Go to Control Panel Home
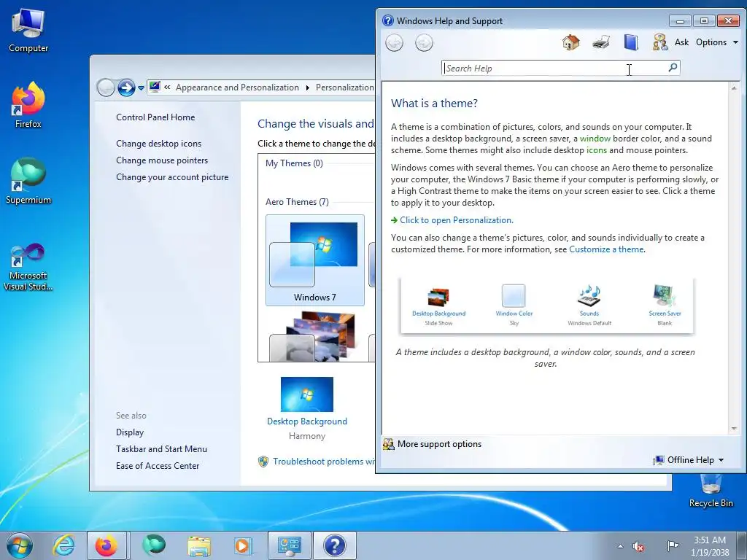This screenshot has width=747, height=560. pyautogui.click(x=155, y=117)
